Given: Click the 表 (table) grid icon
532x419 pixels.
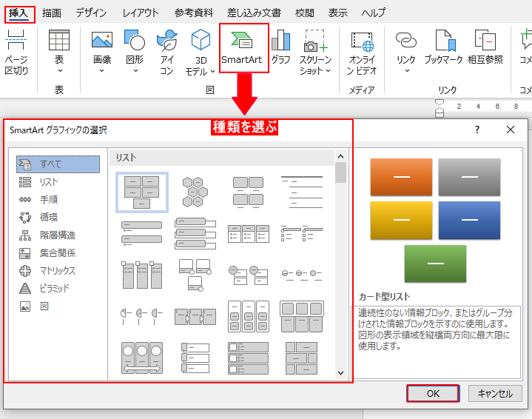Looking at the screenshot, I should (59, 40).
